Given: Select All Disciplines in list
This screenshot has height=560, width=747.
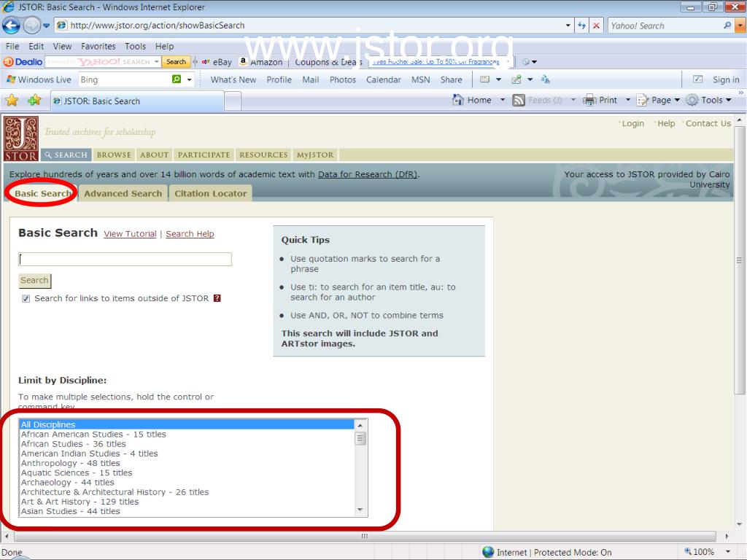Looking at the screenshot, I should pos(187,424).
